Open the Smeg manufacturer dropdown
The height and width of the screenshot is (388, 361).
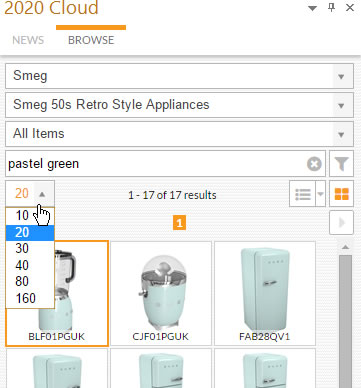click(179, 76)
